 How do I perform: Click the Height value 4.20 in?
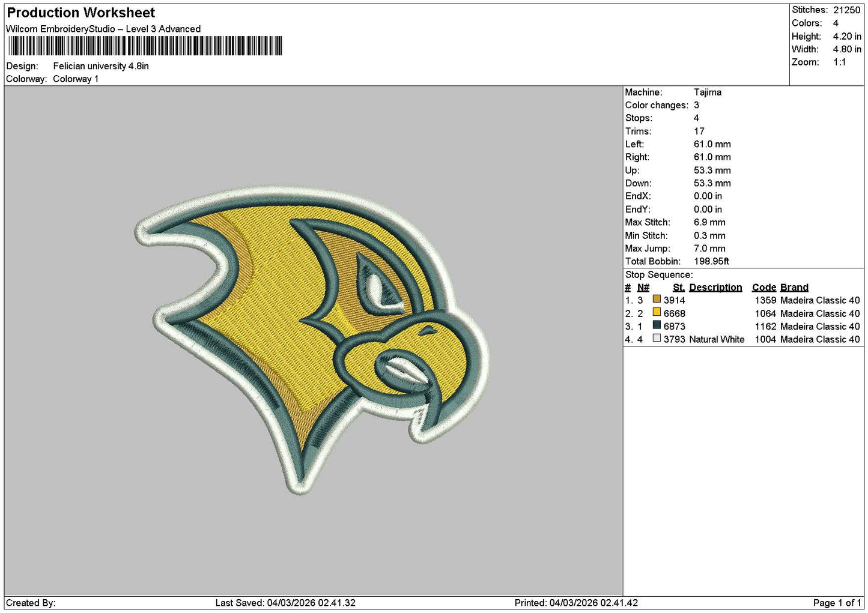tap(847, 36)
